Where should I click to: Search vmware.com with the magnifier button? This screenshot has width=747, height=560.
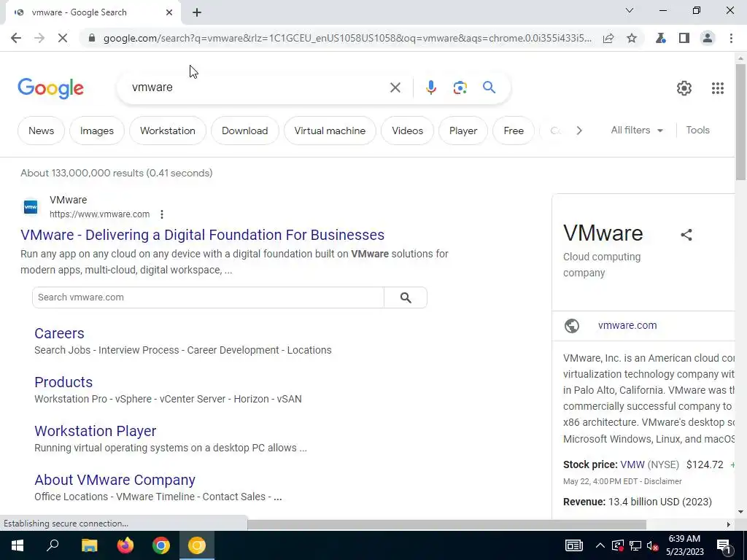click(406, 297)
